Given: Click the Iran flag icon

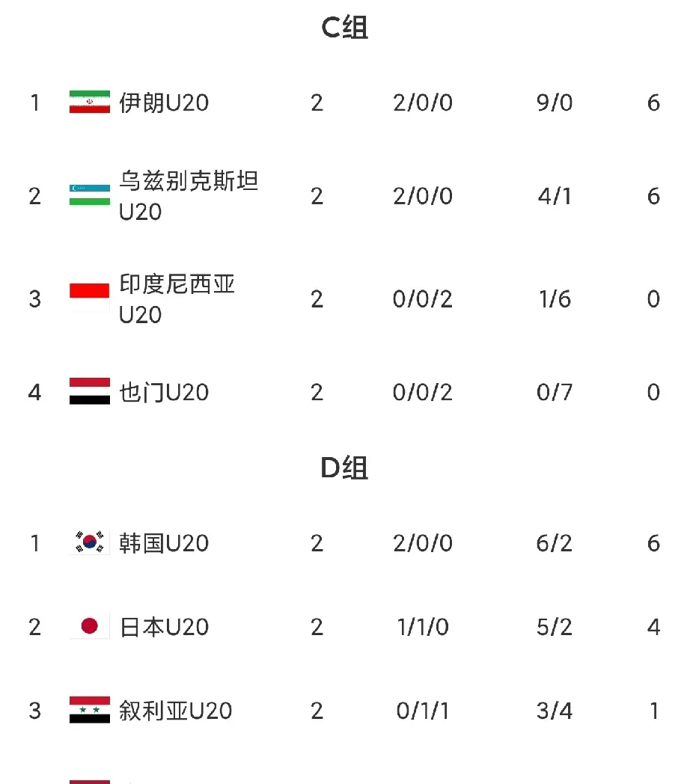Looking at the screenshot, I should 90,102.
